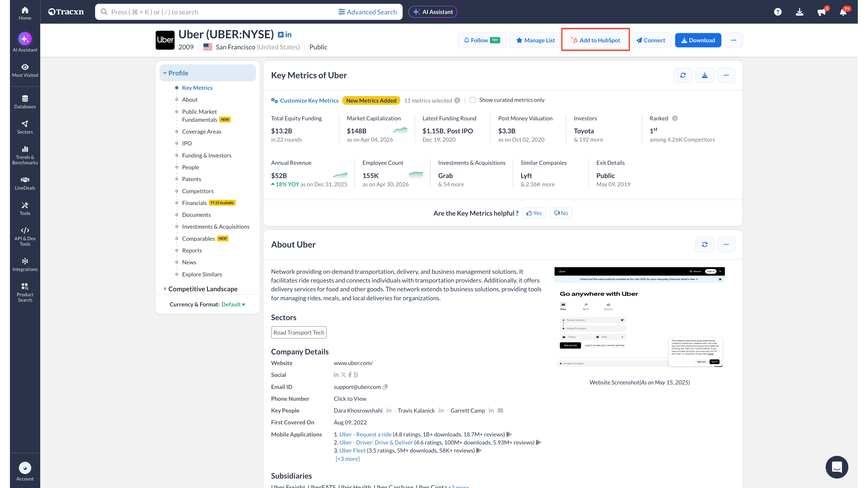868x488 pixels.
Task: Select Patents in profile navigation
Action: pyautogui.click(x=191, y=179)
